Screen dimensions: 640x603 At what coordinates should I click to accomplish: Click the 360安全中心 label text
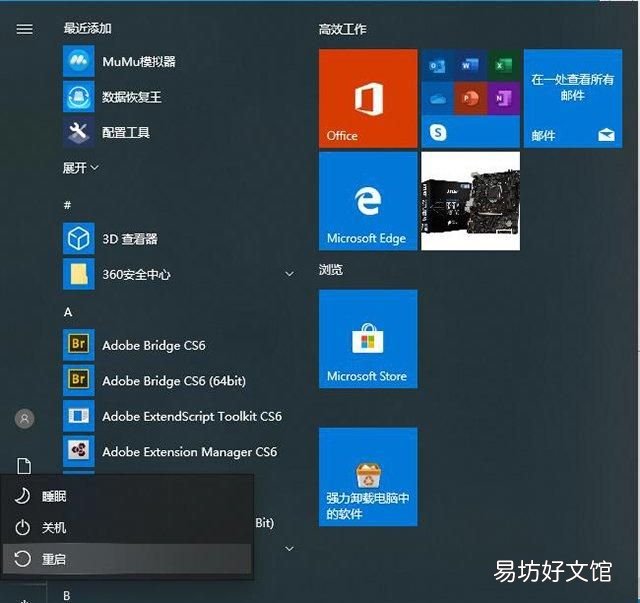[x=136, y=274]
